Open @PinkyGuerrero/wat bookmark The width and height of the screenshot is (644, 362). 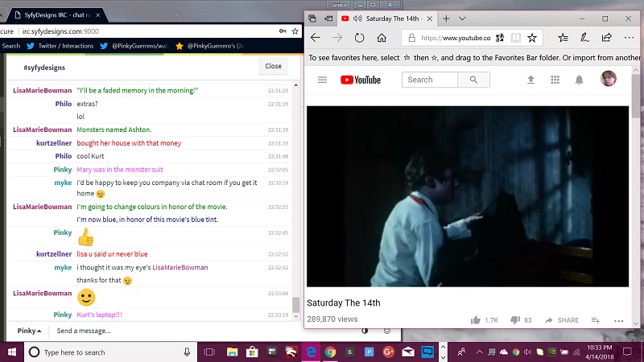(134, 46)
